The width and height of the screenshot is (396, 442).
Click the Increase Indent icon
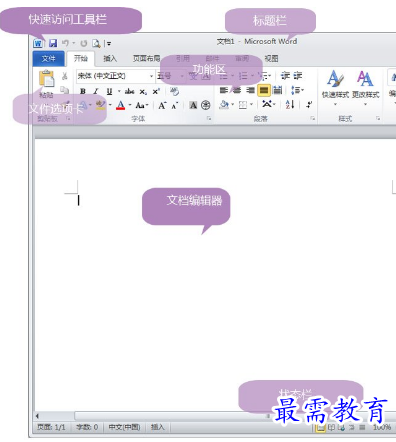click(298, 76)
